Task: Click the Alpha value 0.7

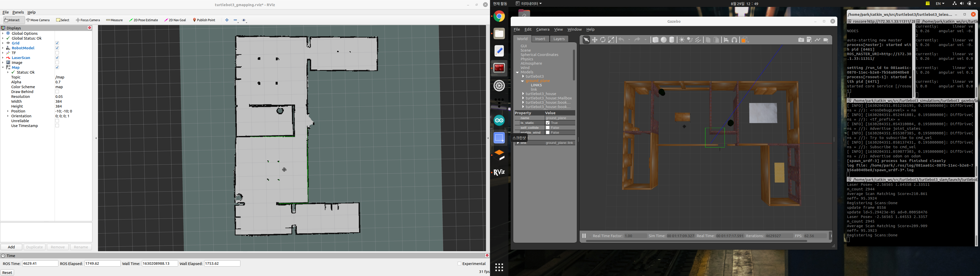Action: click(x=58, y=82)
